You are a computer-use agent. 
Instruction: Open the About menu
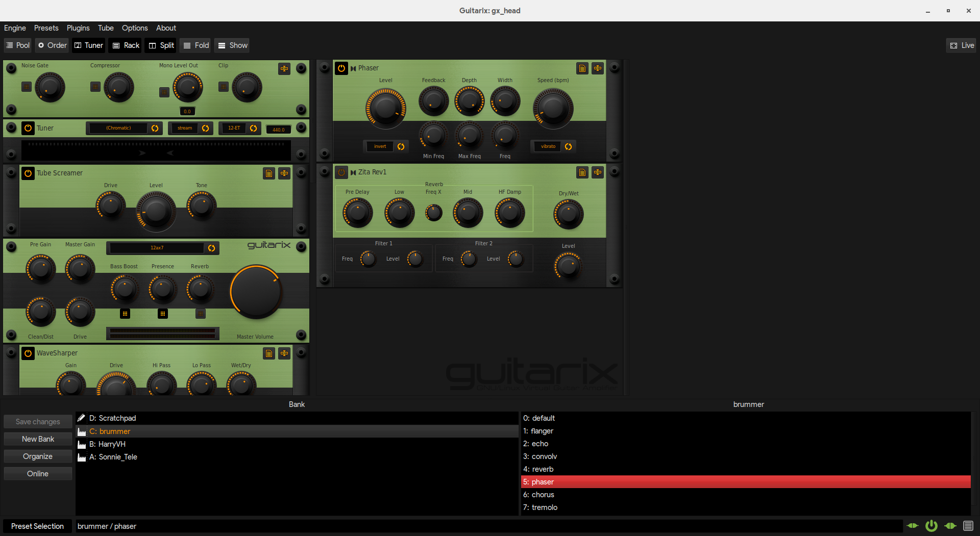(166, 28)
